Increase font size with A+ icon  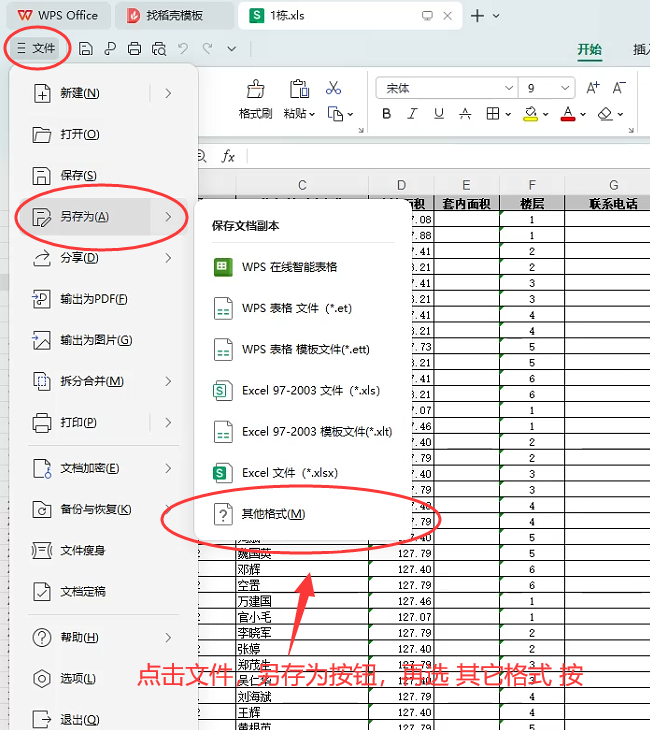point(593,88)
